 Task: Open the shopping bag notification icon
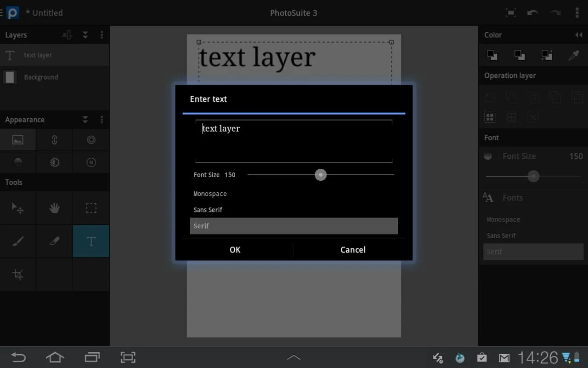click(x=482, y=357)
